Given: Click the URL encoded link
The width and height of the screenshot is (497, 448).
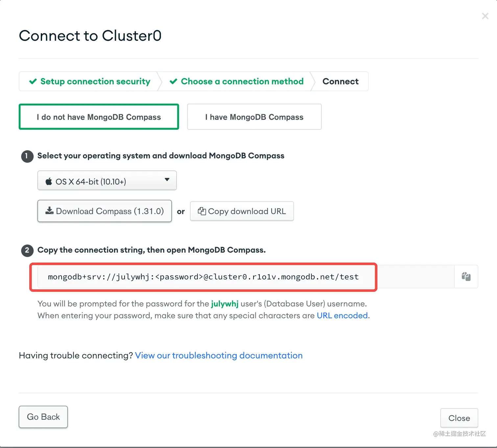Looking at the screenshot, I should 342,315.
